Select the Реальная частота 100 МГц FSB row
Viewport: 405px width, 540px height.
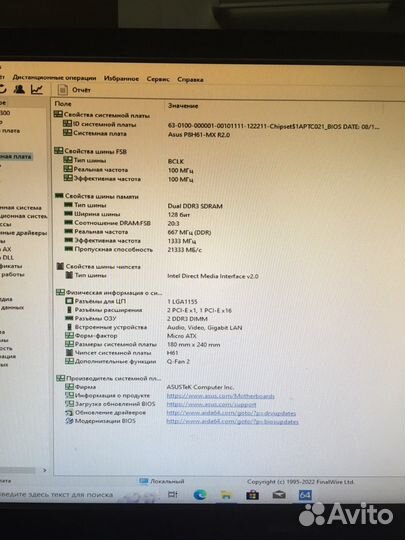(x=128, y=170)
